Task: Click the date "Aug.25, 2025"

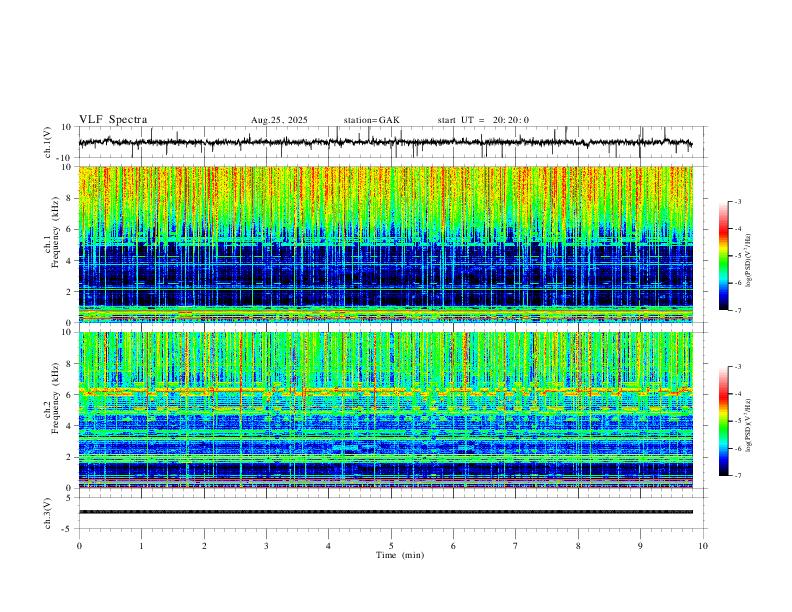Action: click(x=279, y=120)
